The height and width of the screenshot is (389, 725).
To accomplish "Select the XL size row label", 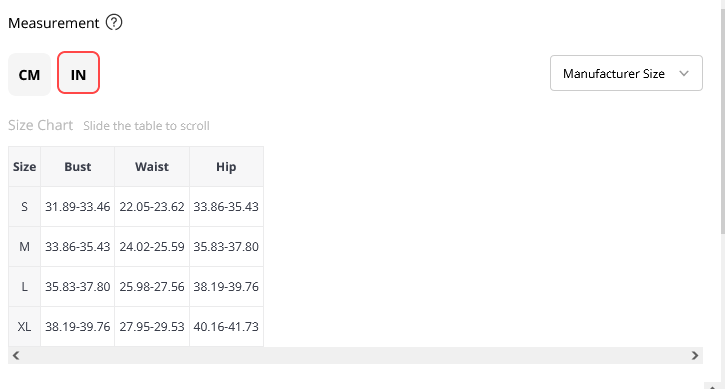I will (x=25, y=327).
